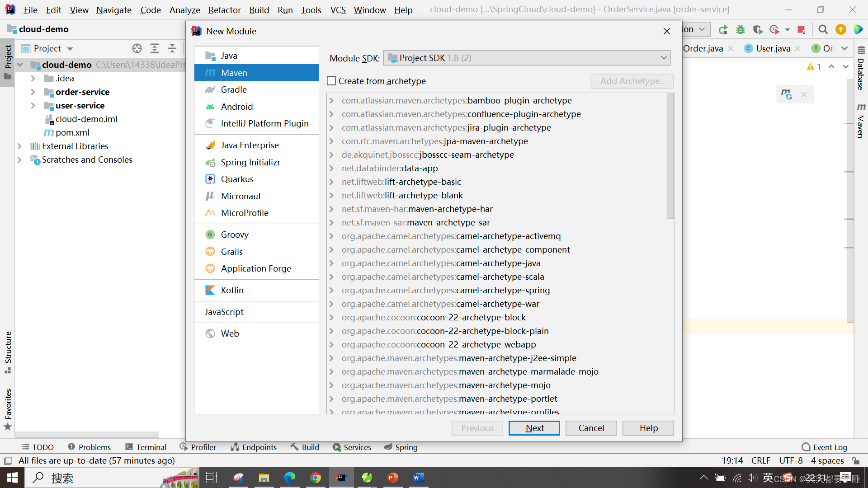Viewport: 868px width, 488px height.
Task: Open the Build menu
Action: 259,9
